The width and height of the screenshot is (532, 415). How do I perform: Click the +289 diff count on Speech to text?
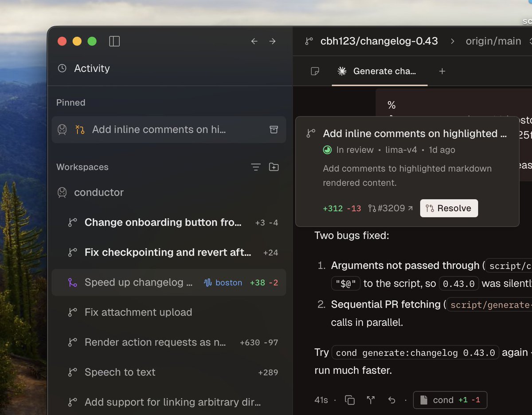pos(268,373)
